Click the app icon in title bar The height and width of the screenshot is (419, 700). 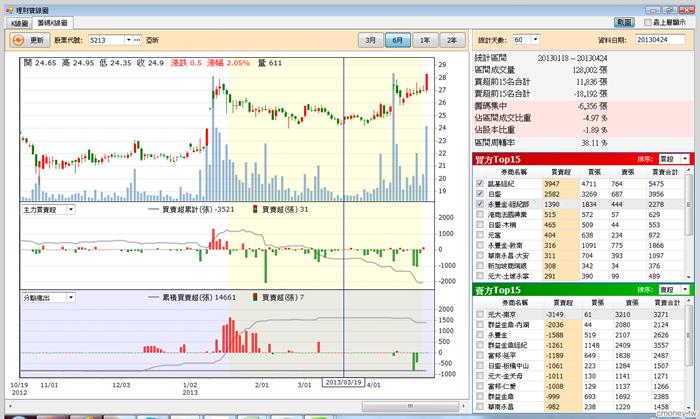8,6
